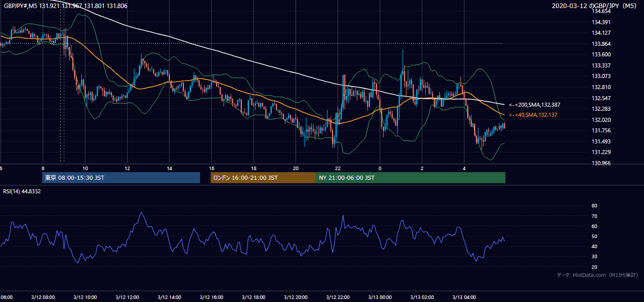Click the date label 3/12 14:00
Viewport: 644px width, 302px height.
[x=169, y=297]
